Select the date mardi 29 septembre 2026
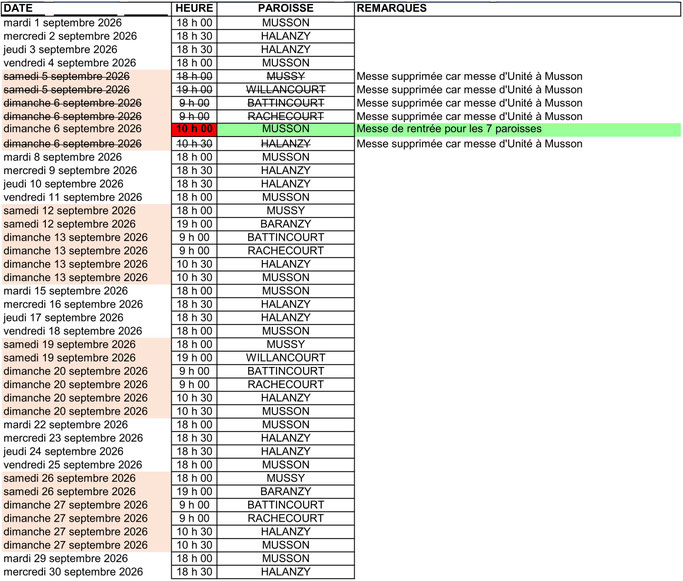Screen dimensions: 683x581 click(66, 558)
